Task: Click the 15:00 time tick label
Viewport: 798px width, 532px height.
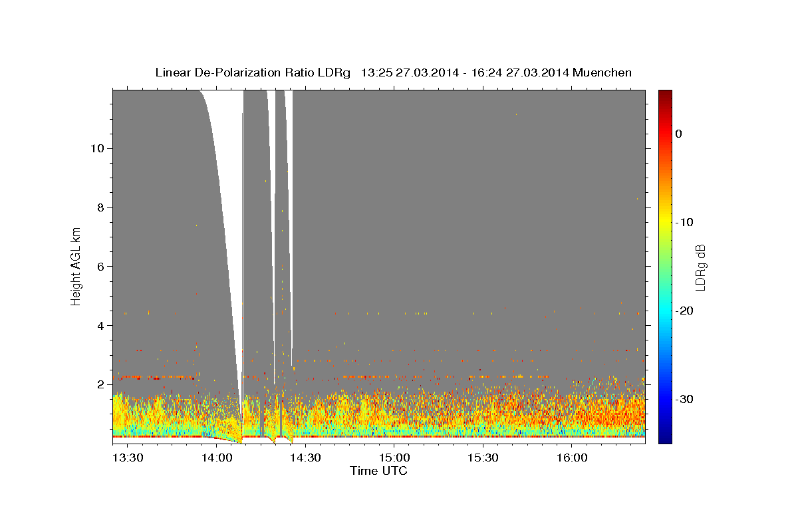Action: point(394,458)
